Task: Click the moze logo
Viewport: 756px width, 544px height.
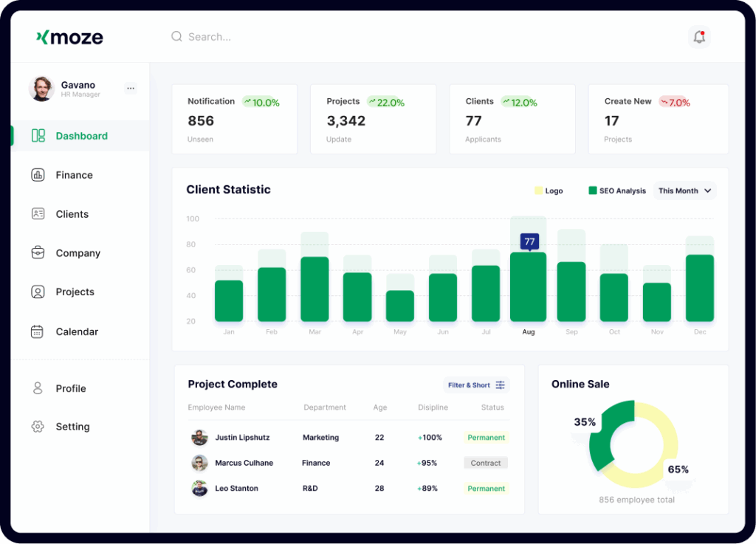Action: (x=70, y=37)
